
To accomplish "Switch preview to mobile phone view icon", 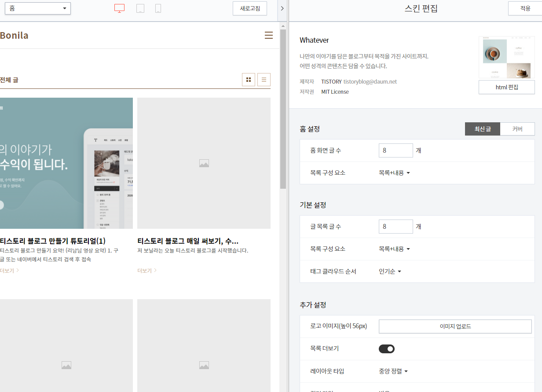I will [158, 8].
